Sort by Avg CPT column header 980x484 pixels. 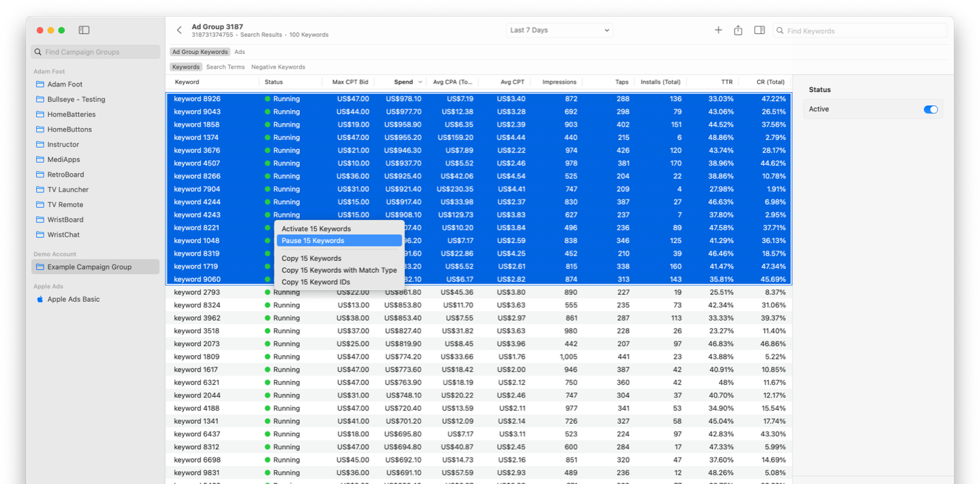[x=512, y=82]
